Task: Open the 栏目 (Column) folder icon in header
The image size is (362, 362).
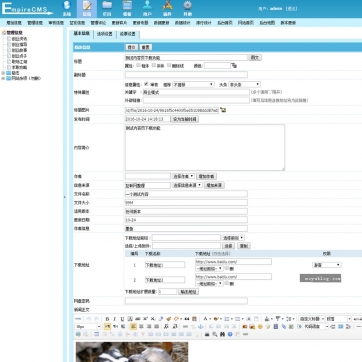Action: pos(107,8)
